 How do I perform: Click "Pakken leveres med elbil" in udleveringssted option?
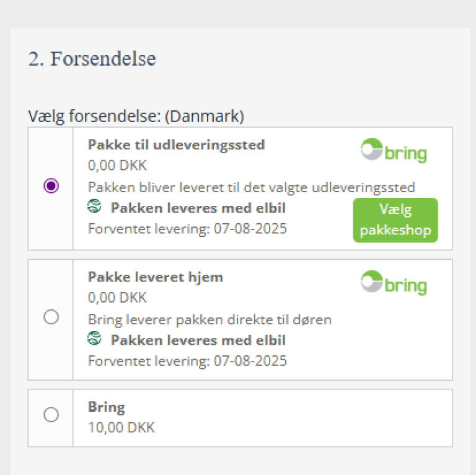[198, 208]
